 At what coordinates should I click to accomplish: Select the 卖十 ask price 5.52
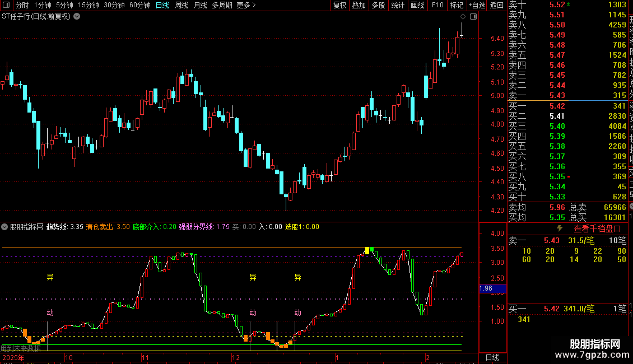tap(557, 5)
